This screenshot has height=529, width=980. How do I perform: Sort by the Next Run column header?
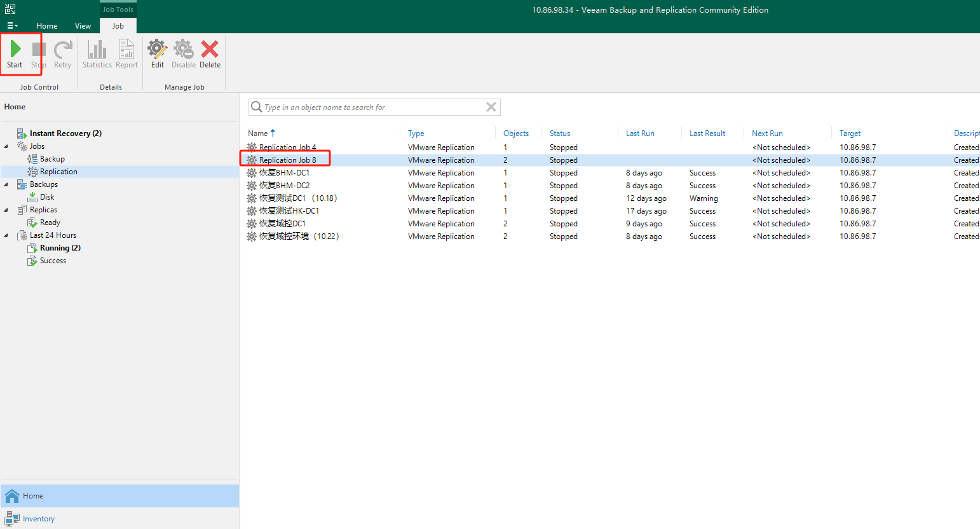click(767, 134)
